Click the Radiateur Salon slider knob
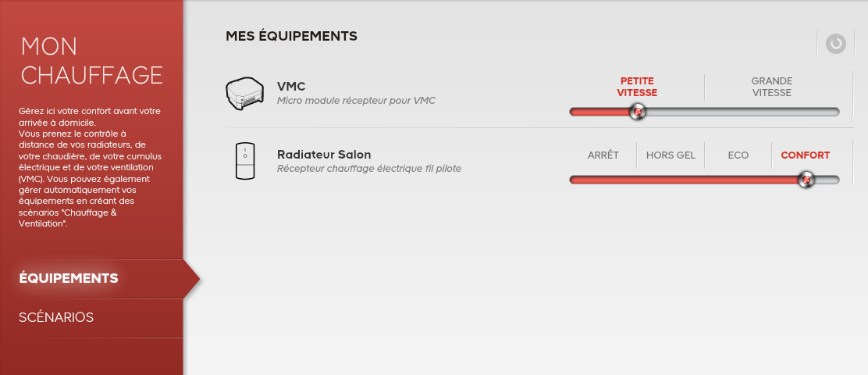Image resolution: width=868 pixels, height=375 pixels. pos(806,180)
